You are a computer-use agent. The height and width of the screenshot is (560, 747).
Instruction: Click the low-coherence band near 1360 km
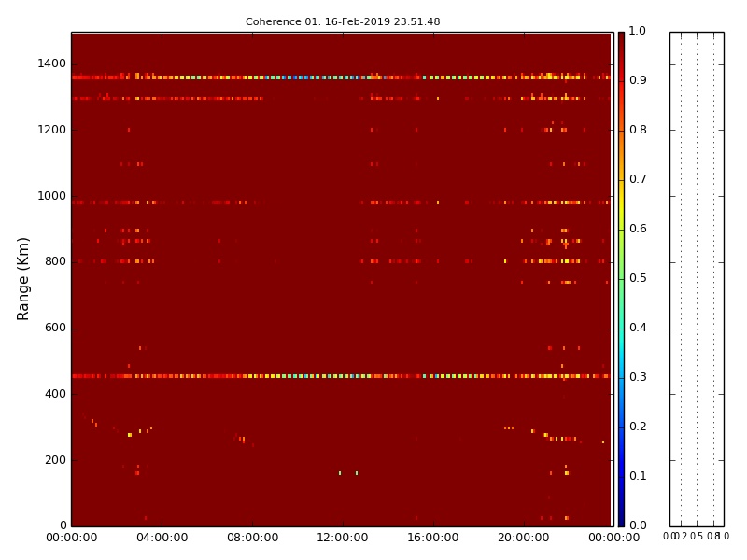pyautogui.click(x=341, y=77)
